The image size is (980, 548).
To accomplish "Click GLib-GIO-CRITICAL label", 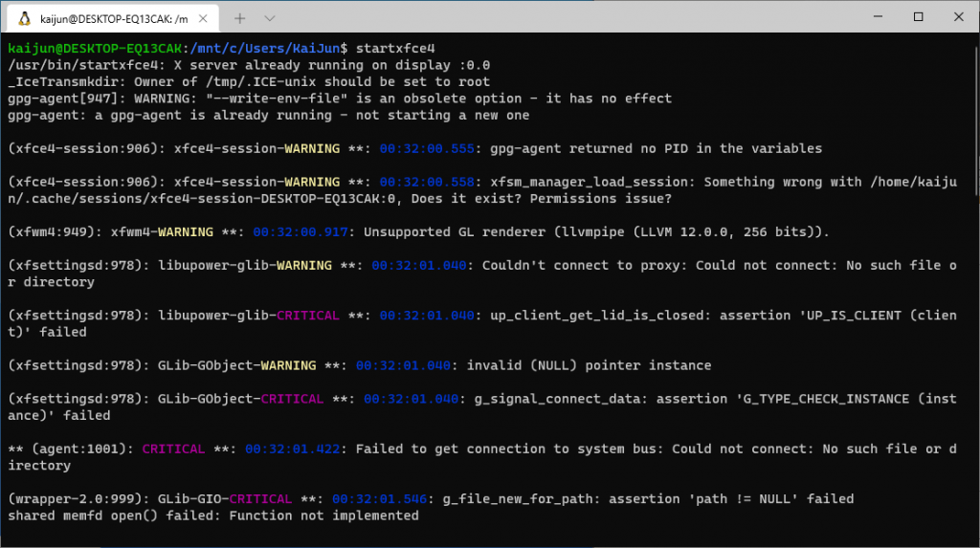I will point(224,498).
